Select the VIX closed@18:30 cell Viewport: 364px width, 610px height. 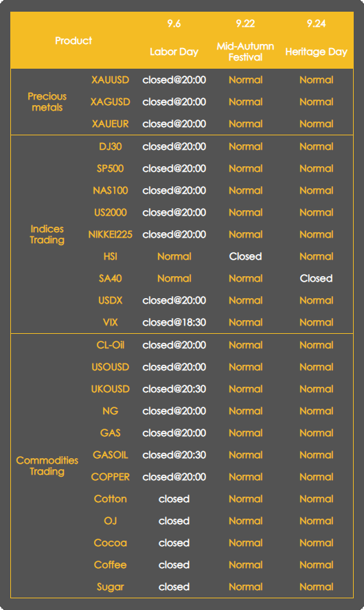174,322
